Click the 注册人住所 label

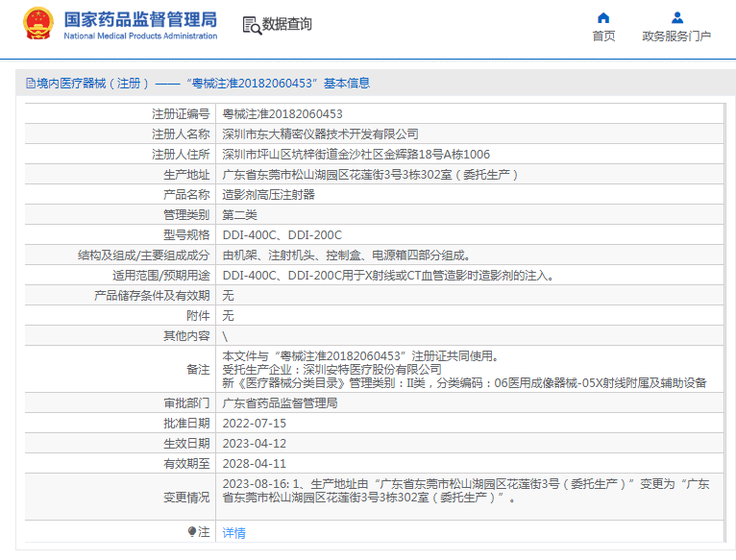(x=181, y=155)
